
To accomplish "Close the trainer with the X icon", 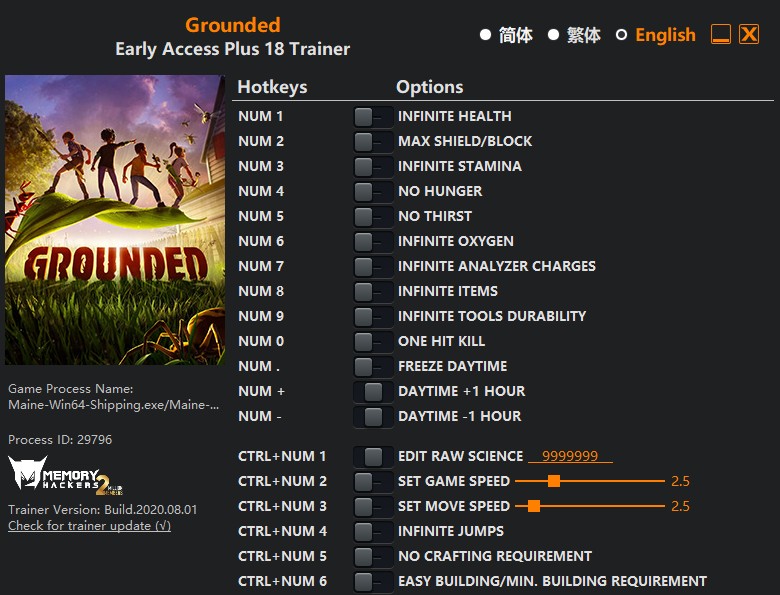I will [x=749, y=34].
